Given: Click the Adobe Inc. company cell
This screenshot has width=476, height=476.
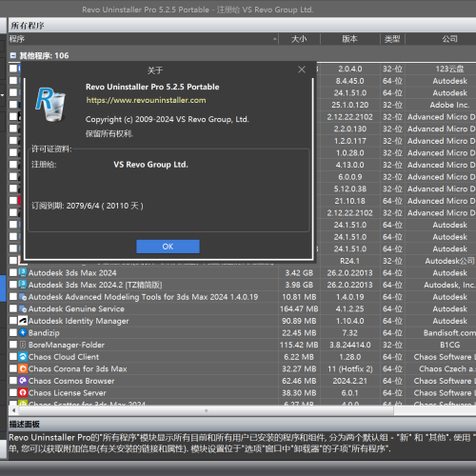Looking at the screenshot, I should [x=449, y=105].
